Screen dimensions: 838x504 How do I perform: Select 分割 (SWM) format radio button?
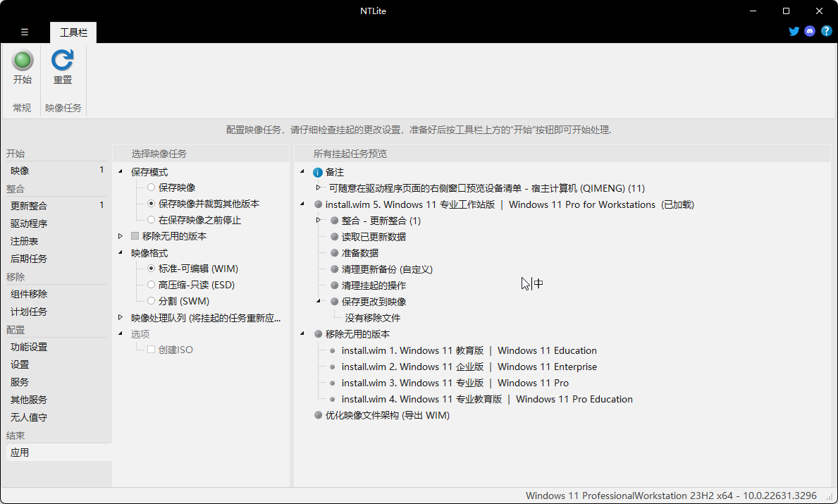click(152, 301)
